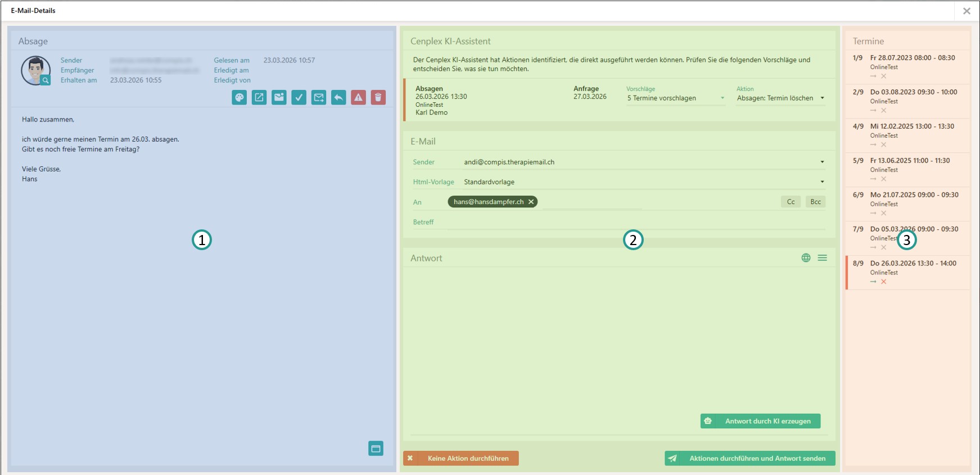The image size is (980, 475).
Task: Remove hans@hansdampfer.ch recipient chip
Action: [x=531, y=202]
